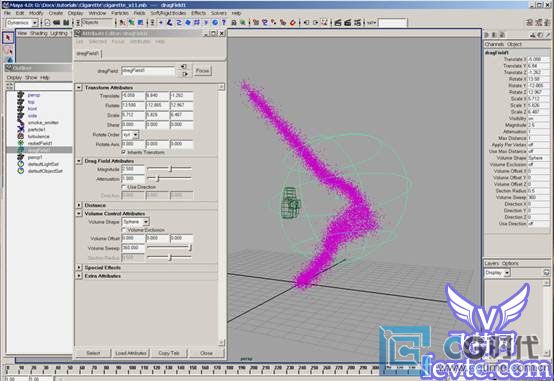
Task: Toggle the Dynamics selection mask icon
Action: coord(206,23)
